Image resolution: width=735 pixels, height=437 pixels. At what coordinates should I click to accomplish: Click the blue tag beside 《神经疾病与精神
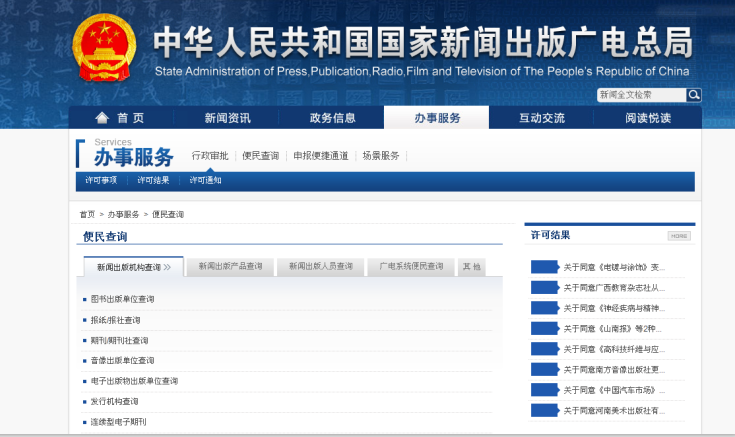[545, 308]
